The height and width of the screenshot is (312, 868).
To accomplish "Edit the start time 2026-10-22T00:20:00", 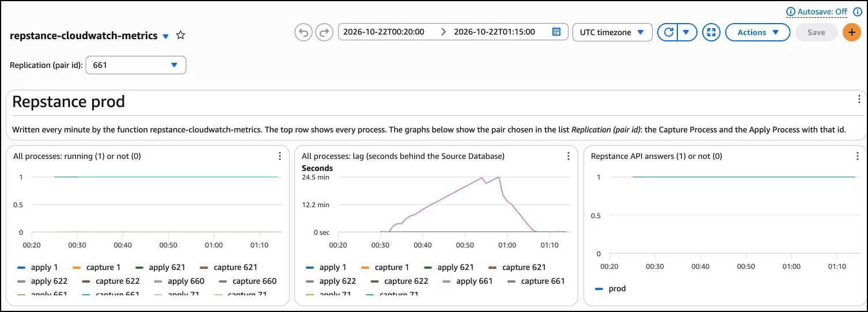I will [384, 32].
